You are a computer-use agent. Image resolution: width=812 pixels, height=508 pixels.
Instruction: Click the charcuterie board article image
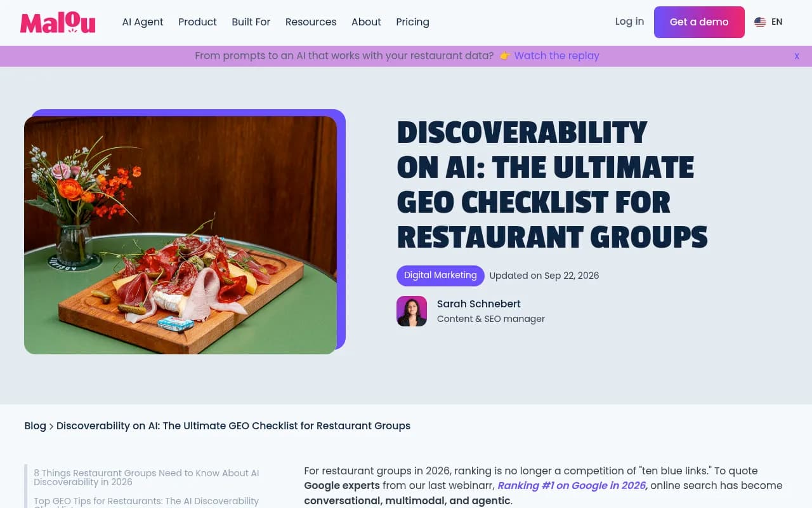click(x=180, y=235)
